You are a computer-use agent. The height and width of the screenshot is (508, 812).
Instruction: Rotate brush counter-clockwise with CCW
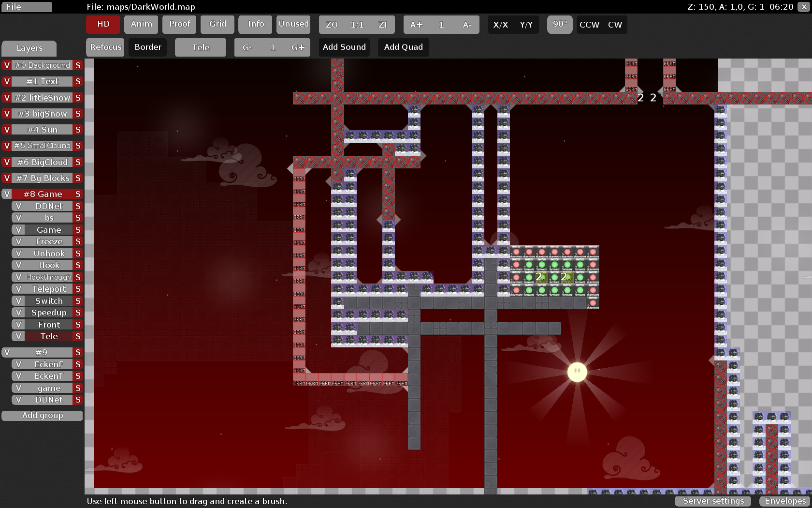(x=589, y=25)
